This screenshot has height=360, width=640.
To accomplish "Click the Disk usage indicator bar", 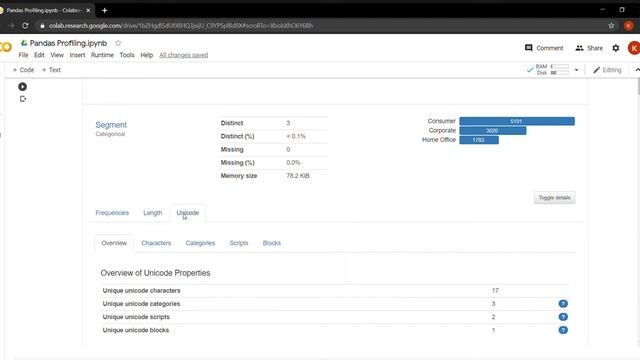I will (560, 73).
